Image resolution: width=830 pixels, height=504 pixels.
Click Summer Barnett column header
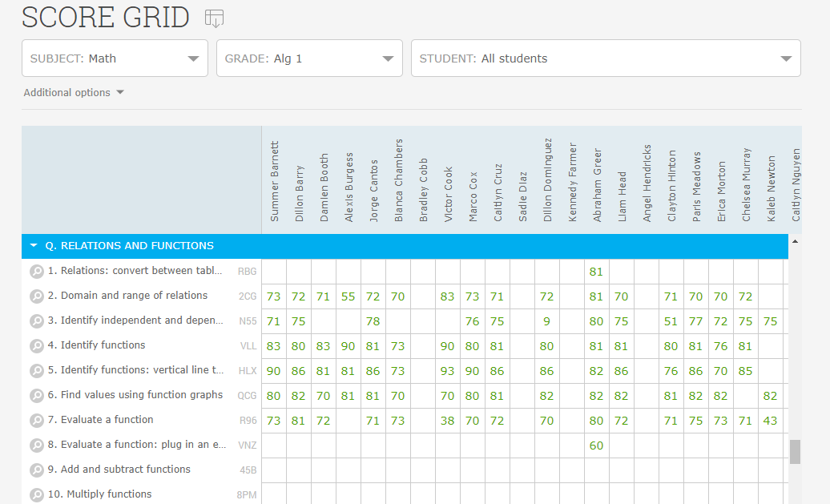pos(274,182)
